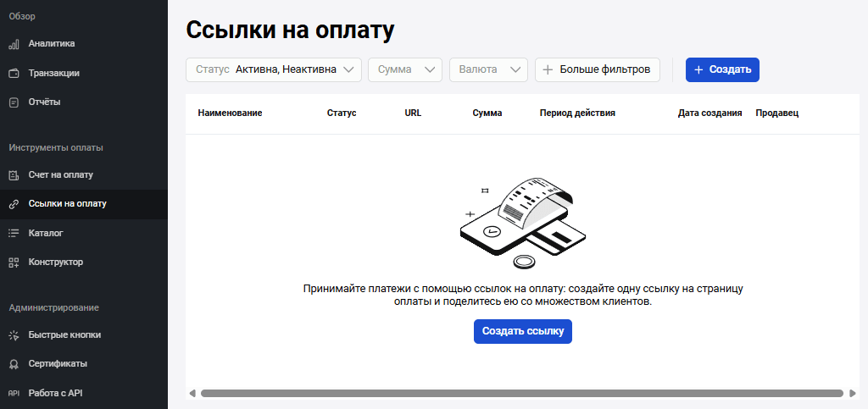
Task: Click the Каталог list icon
Action: tap(14, 233)
